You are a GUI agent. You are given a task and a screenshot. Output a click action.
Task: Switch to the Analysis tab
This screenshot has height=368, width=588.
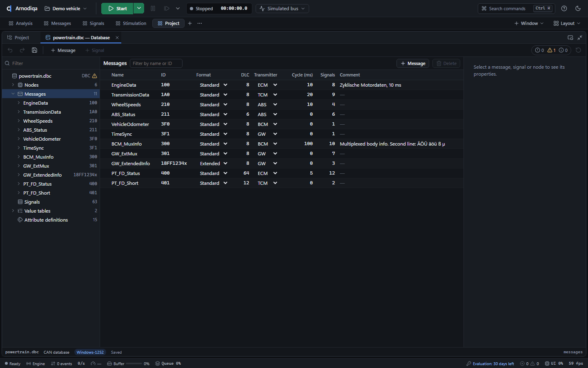coord(20,23)
